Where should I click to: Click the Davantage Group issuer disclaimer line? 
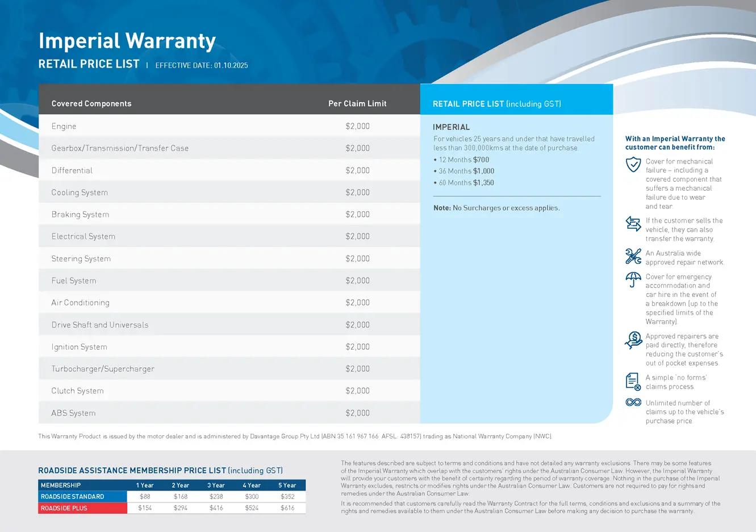click(295, 437)
